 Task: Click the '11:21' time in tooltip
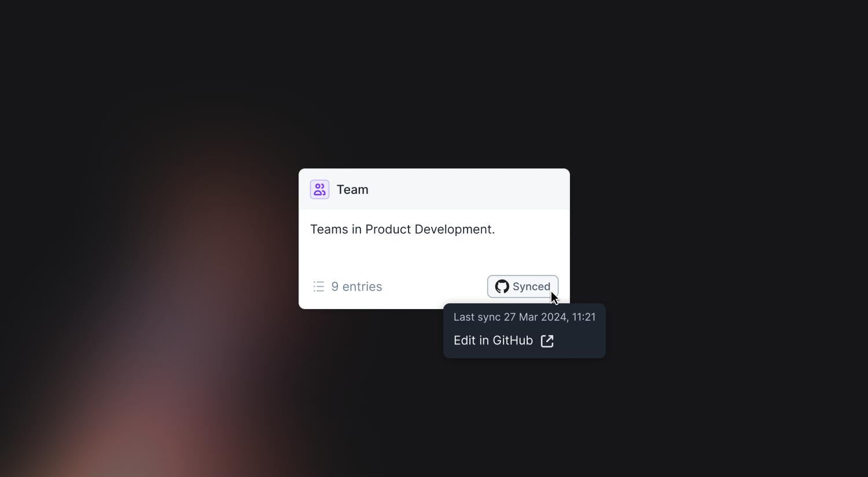point(584,317)
